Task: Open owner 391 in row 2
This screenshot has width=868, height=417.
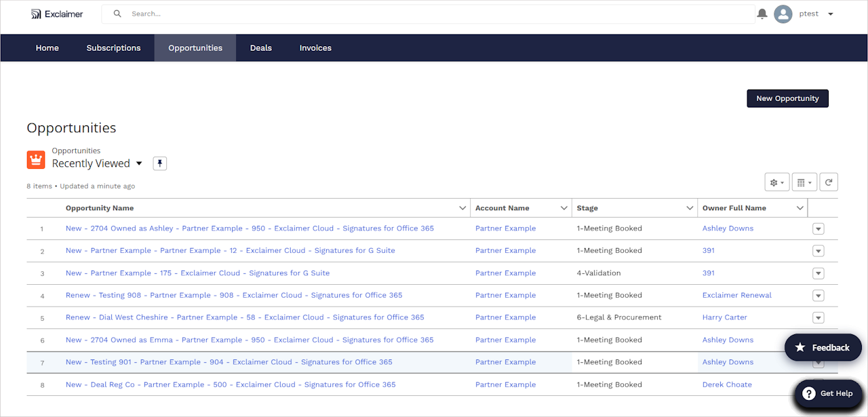Action: [x=709, y=251]
